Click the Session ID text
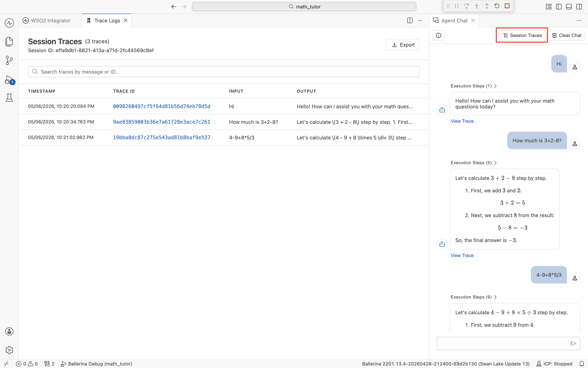 pos(91,50)
